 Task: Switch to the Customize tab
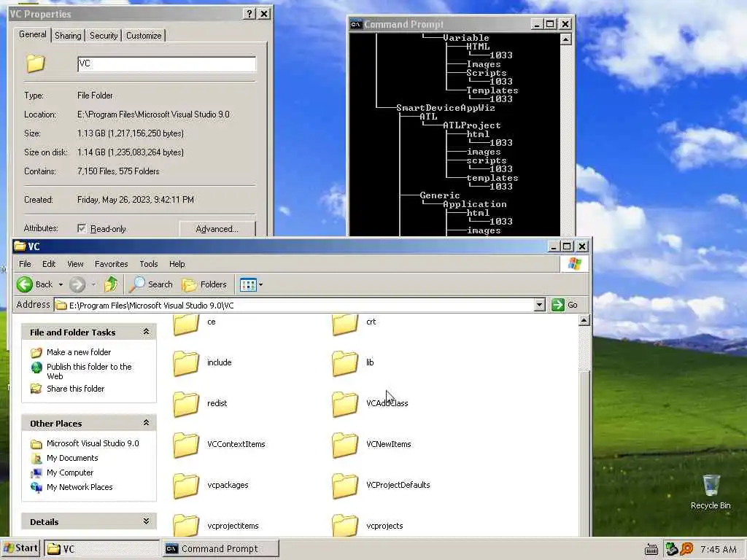click(144, 36)
